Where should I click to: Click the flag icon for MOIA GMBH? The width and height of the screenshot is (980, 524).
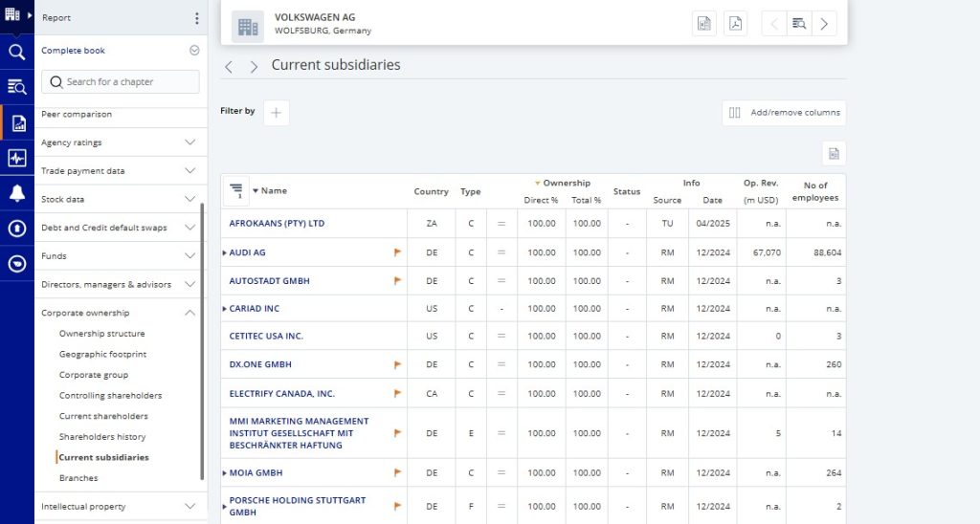(397, 472)
